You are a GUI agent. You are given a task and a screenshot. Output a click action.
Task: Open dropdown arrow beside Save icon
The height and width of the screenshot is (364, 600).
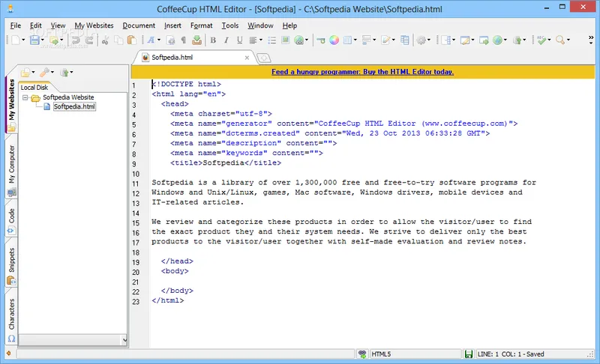coord(43,40)
